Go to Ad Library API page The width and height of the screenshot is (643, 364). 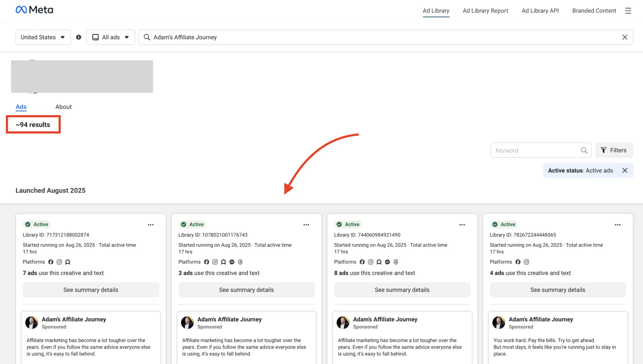[540, 11]
